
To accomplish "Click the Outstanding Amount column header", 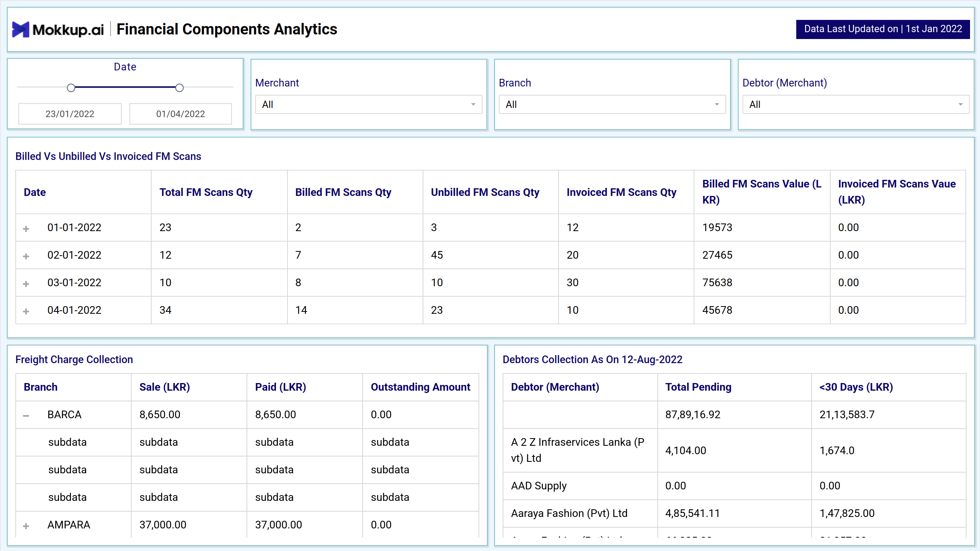I will click(x=420, y=387).
